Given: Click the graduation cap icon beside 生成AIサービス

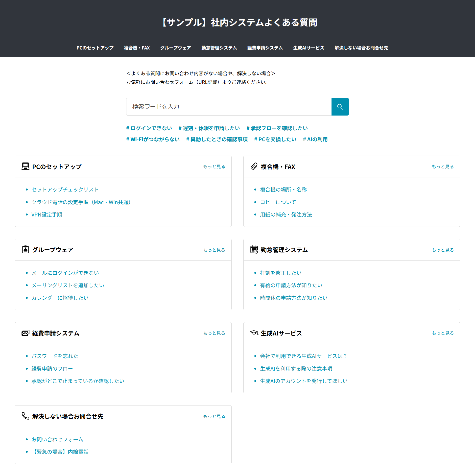Looking at the screenshot, I should [x=254, y=333].
